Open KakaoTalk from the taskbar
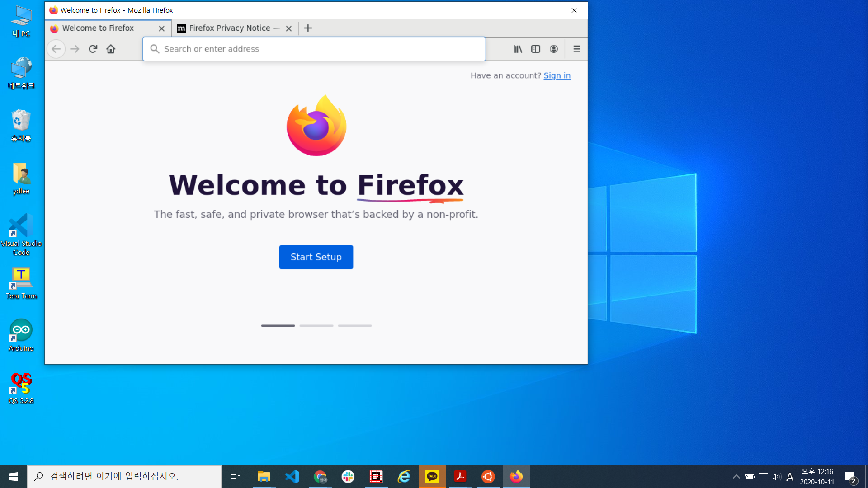The height and width of the screenshot is (488, 868). point(432,476)
